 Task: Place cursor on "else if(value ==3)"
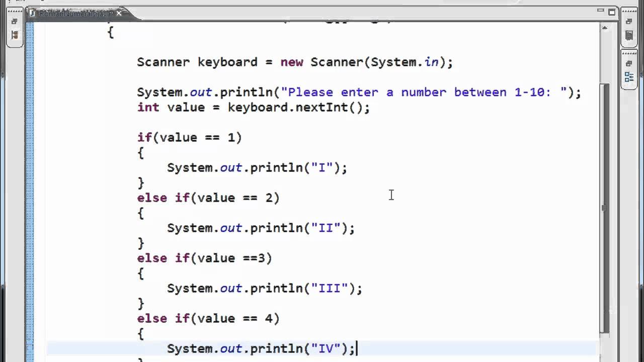pyautogui.click(x=204, y=258)
